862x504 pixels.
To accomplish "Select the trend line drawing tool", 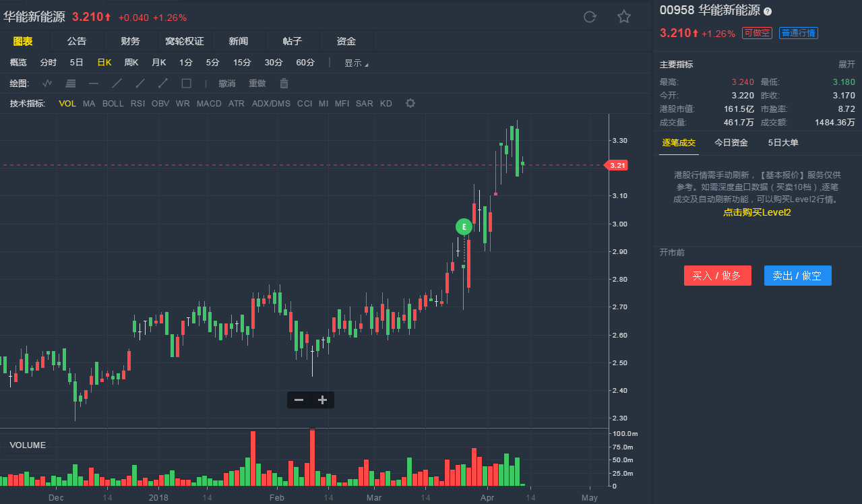I will pos(117,83).
